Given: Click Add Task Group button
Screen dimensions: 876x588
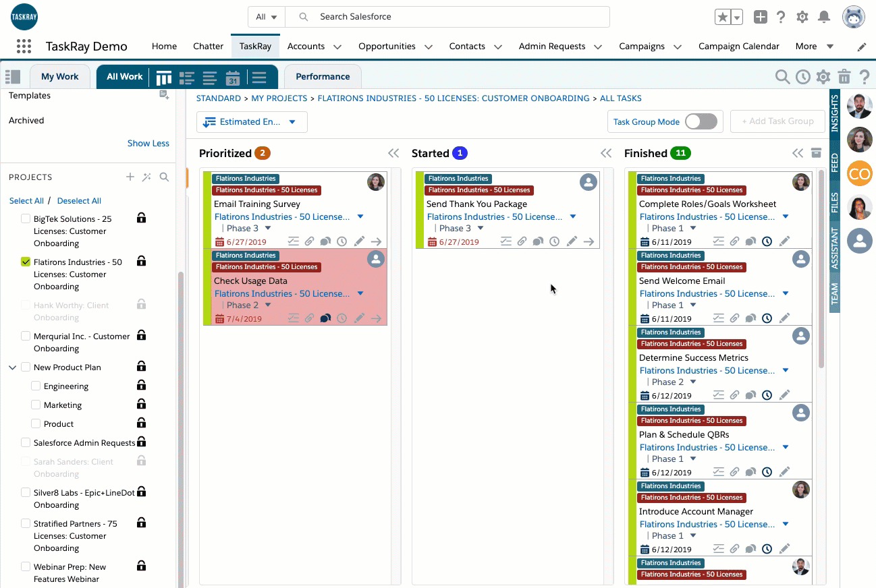Looking at the screenshot, I should tap(777, 121).
